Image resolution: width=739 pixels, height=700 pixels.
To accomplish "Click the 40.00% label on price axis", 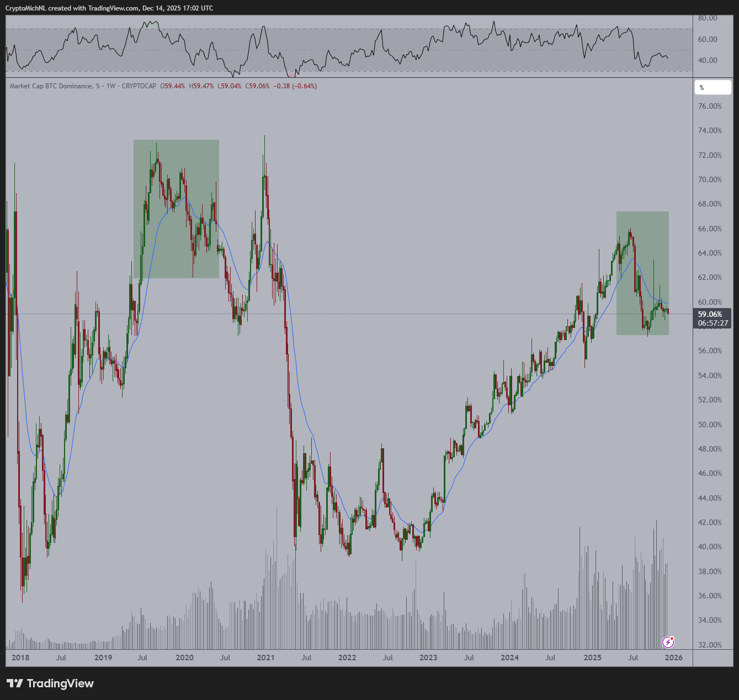I will [710, 547].
